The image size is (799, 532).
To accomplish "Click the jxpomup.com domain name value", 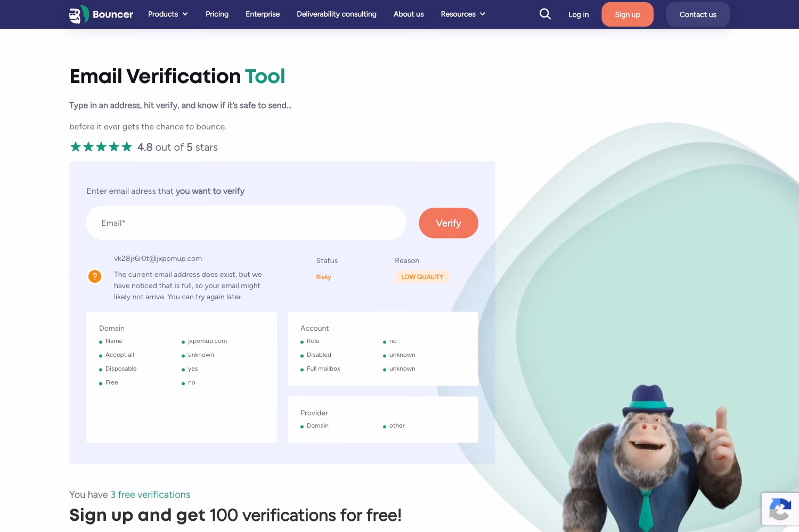I will (x=207, y=341).
